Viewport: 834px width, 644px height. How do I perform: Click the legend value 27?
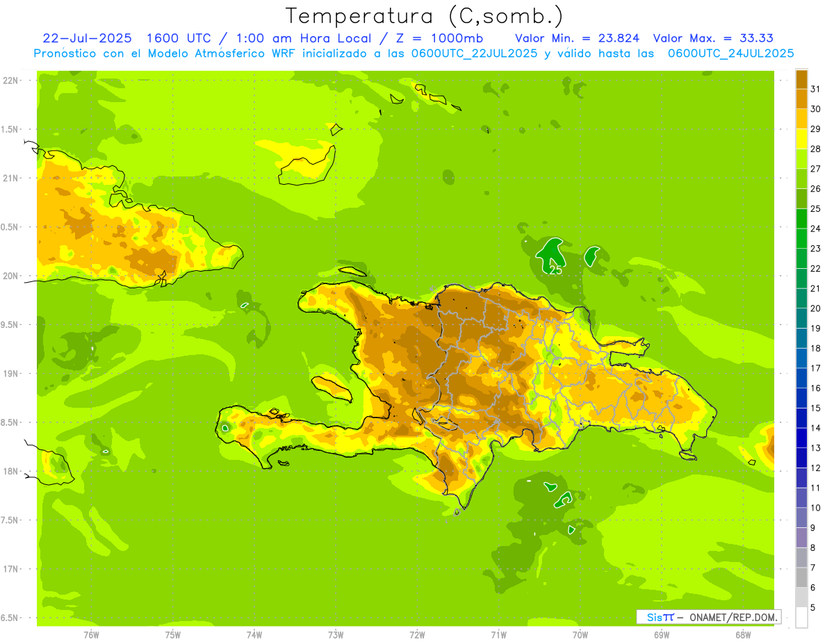click(815, 168)
